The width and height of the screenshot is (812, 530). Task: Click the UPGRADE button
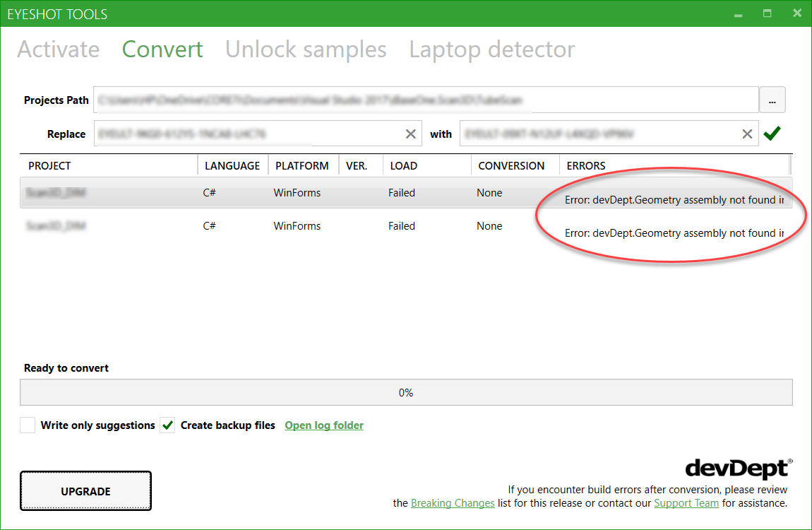click(x=85, y=490)
